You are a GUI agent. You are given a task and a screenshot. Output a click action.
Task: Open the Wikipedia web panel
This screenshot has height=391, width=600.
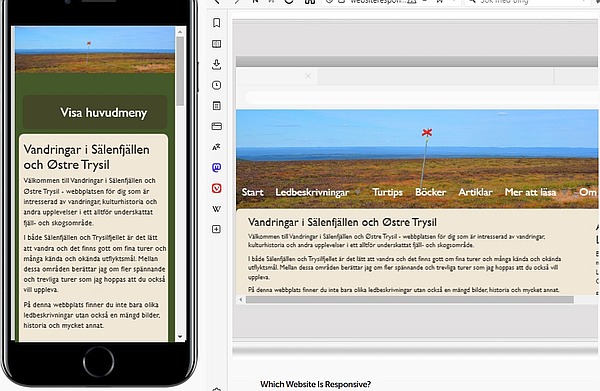[217, 209]
